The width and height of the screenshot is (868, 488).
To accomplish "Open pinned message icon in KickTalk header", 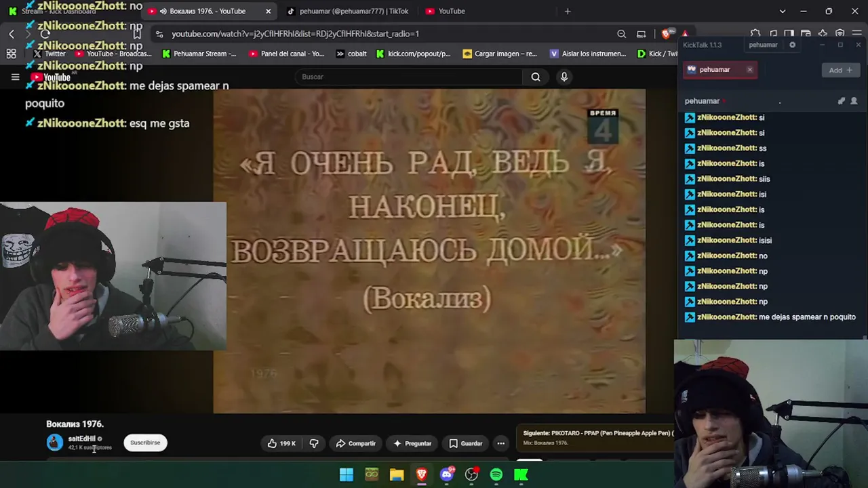I will [842, 101].
